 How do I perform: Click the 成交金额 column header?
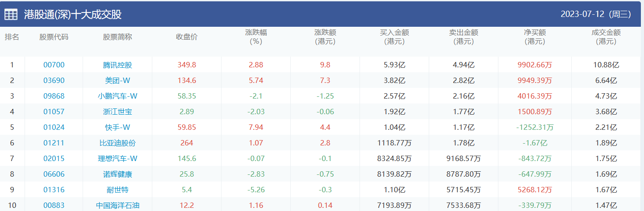point(606,37)
